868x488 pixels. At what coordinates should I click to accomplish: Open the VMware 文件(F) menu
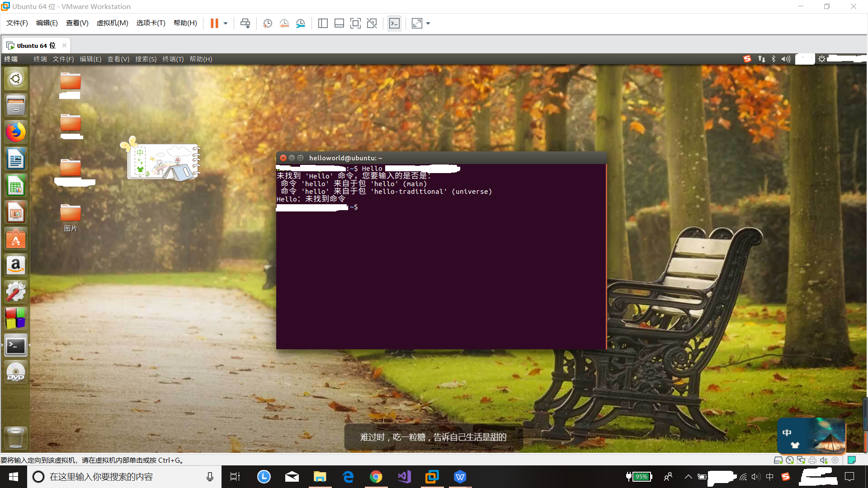click(x=17, y=23)
